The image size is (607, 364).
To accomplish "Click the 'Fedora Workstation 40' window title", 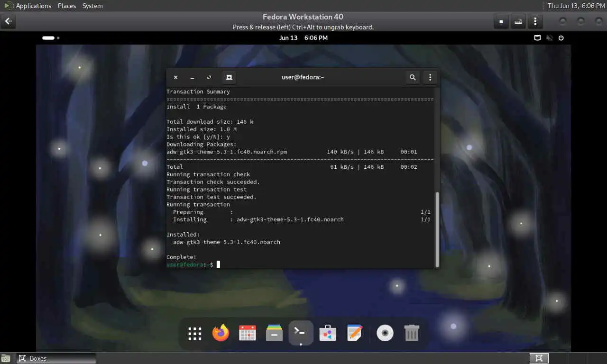I will click(x=303, y=17).
